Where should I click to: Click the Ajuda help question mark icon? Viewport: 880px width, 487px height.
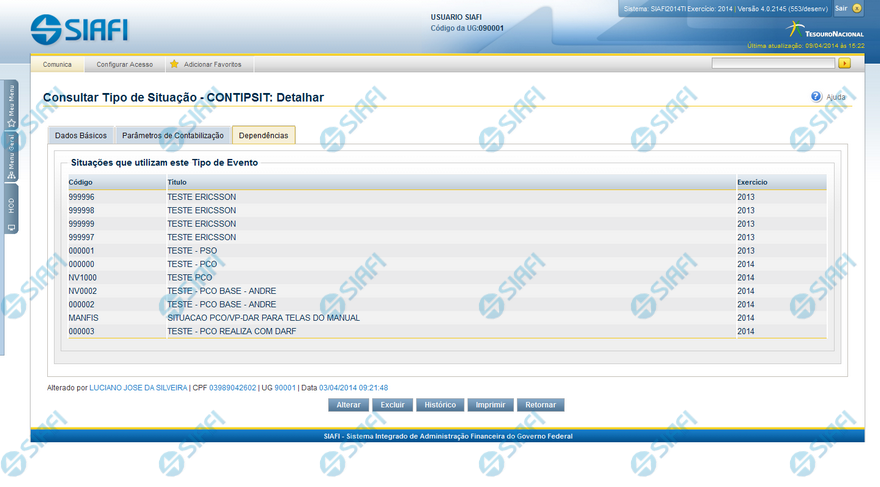[x=816, y=97]
